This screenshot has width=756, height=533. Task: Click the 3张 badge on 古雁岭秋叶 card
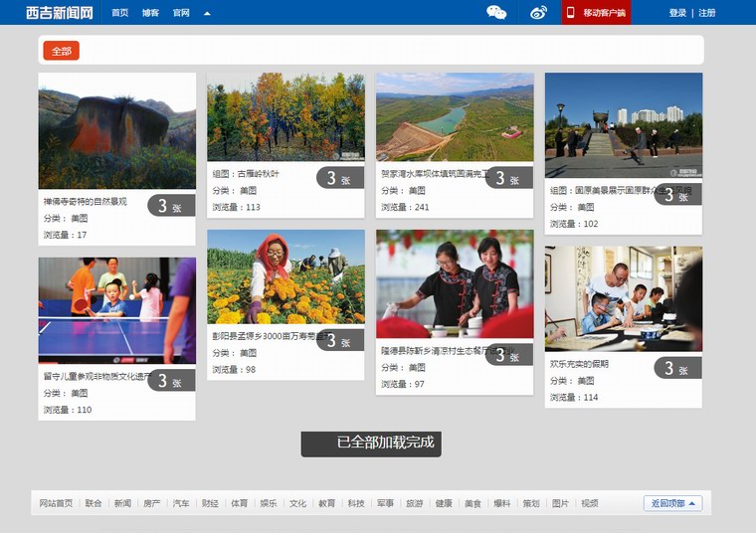pyautogui.click(x=340, y=178)
